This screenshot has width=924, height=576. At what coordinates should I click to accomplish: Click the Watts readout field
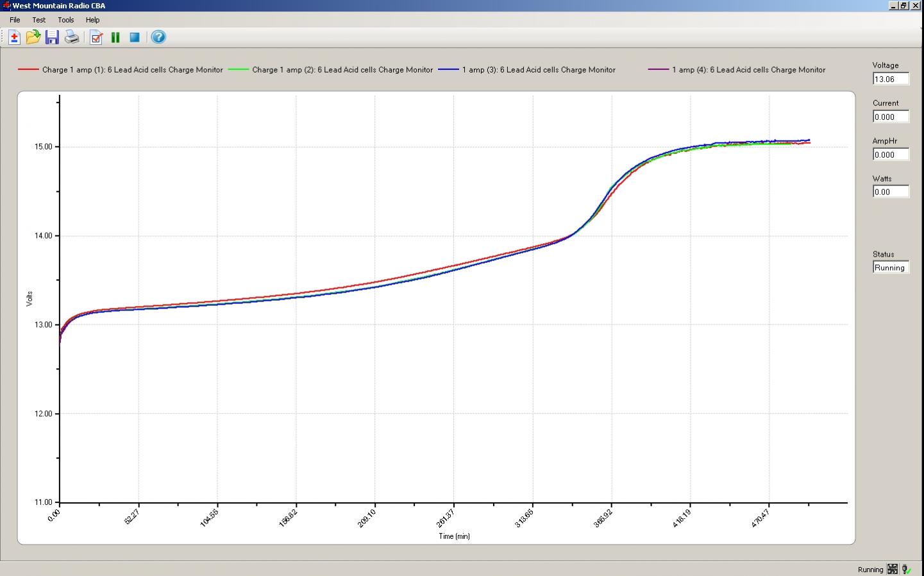[x=891, y=192]
